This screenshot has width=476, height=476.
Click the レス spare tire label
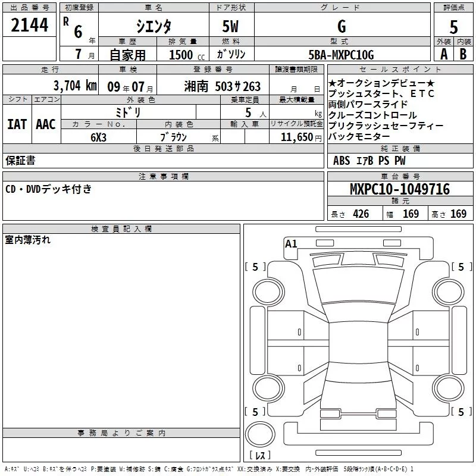pyautogui.click(x=260, y=455)
